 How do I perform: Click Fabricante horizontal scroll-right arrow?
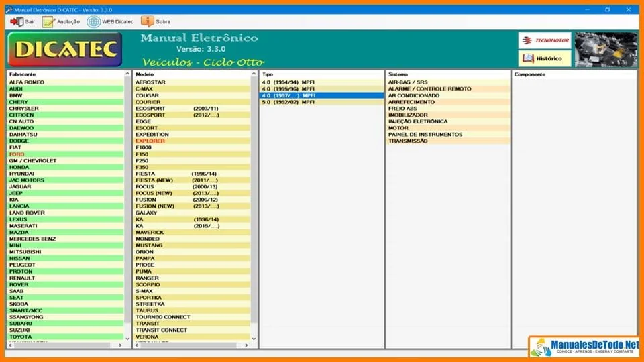click(x=120, y=345)
